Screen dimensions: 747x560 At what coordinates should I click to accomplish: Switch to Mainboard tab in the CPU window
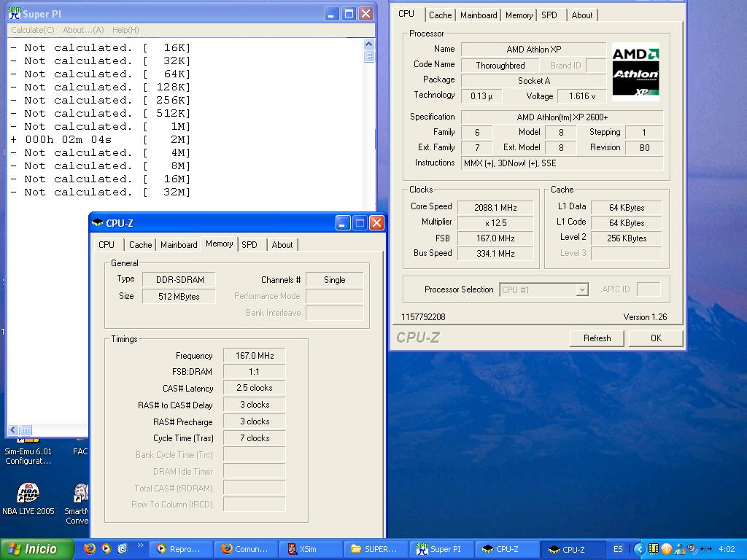[479, 15]
